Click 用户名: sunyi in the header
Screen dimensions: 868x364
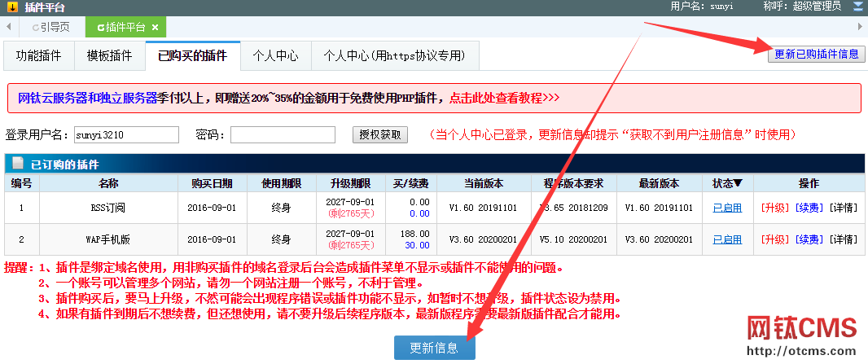(702, 7)
